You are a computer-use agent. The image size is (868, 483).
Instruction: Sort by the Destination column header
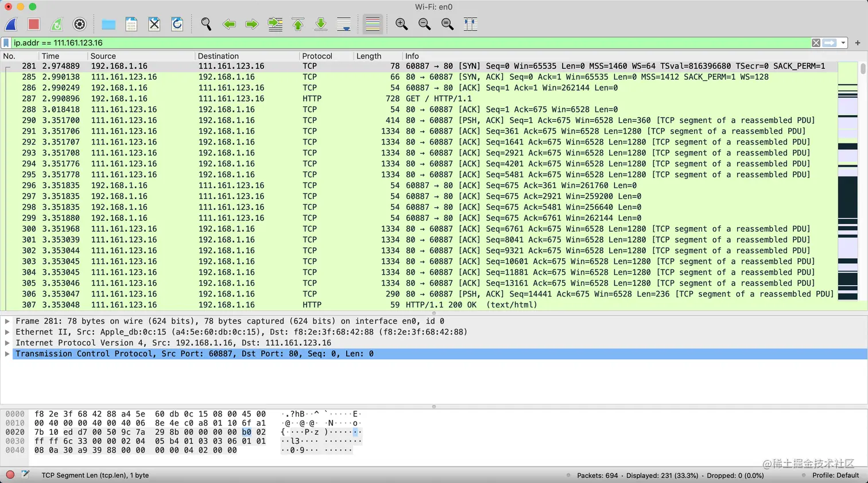coord(247,56)
